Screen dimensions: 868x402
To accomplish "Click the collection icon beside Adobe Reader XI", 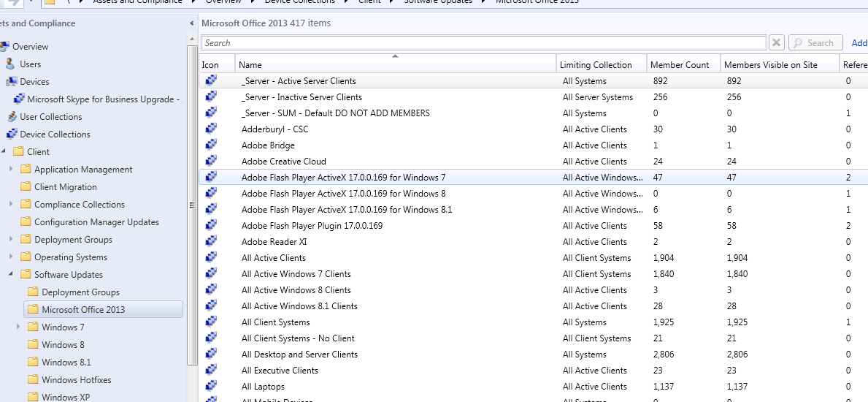I will 211,241.
